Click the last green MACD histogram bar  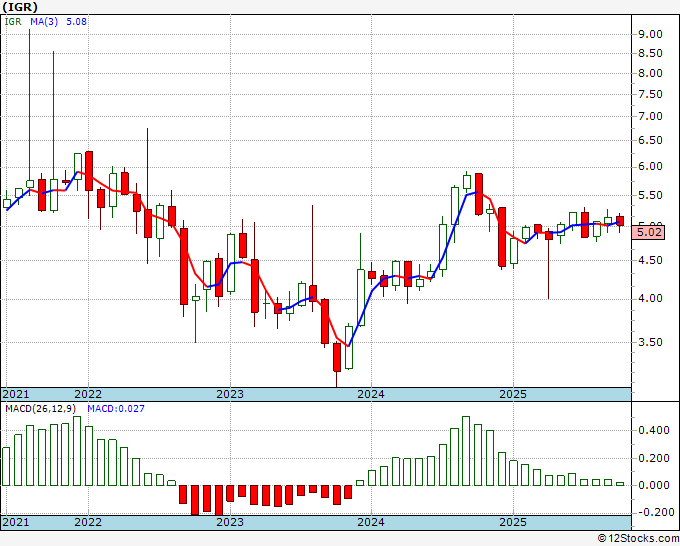(620, 484)
